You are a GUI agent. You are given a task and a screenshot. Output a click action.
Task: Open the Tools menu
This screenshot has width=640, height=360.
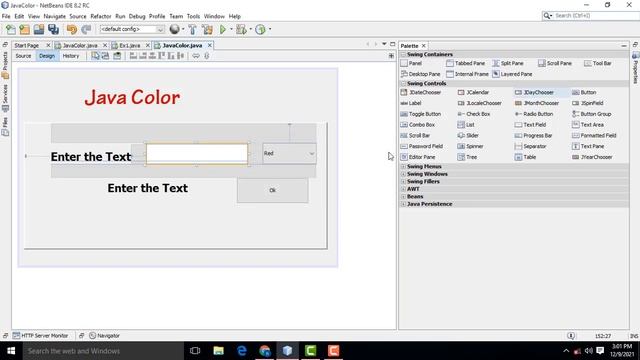point(193,16)
